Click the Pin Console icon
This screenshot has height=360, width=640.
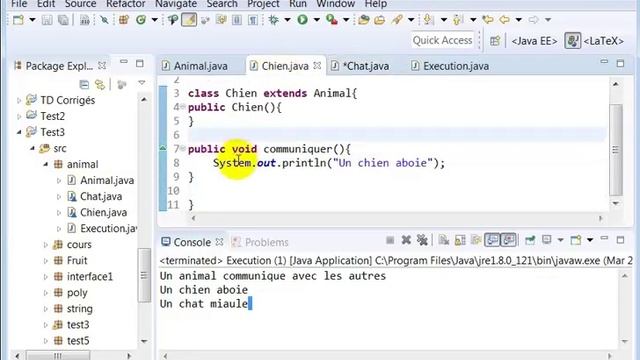[530, 240]
